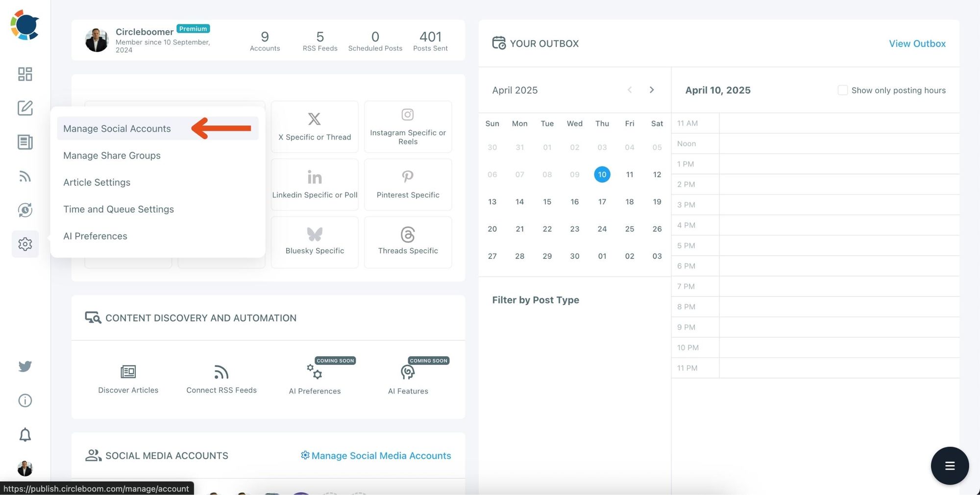Click the View Outbox link

coord(917,44)
